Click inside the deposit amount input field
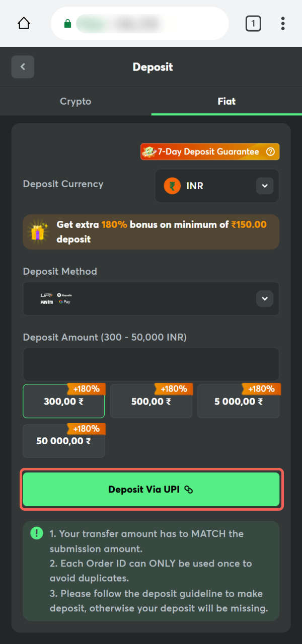 pos(150,363)
